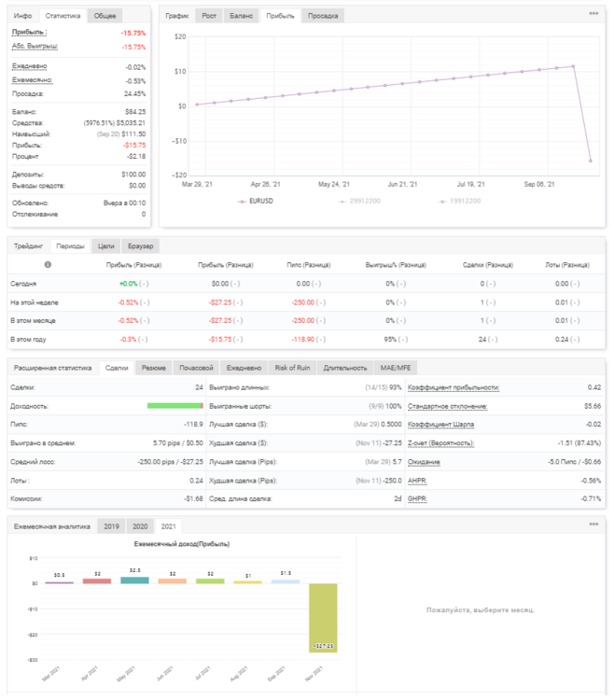The width and height of the screenshot is (614, 700).
Task: Show the Прибыль chart tab
Action: coord(280,16)
